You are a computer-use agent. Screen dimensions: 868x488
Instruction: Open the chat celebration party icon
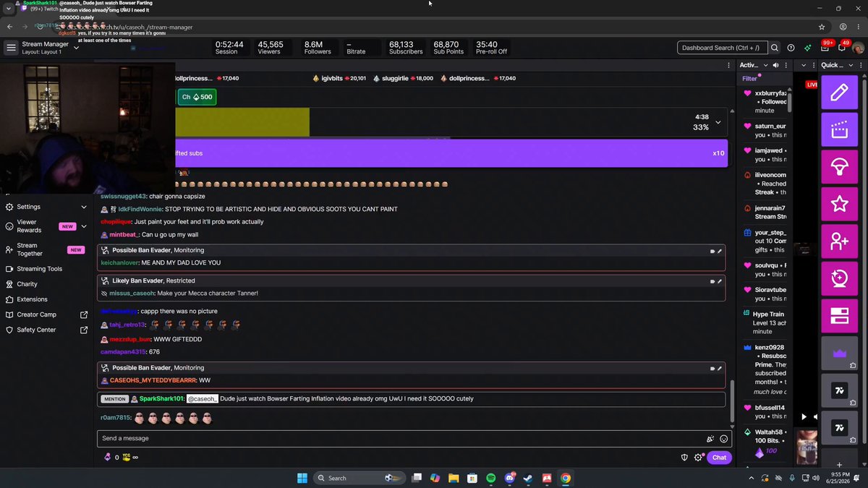point(710,438)
